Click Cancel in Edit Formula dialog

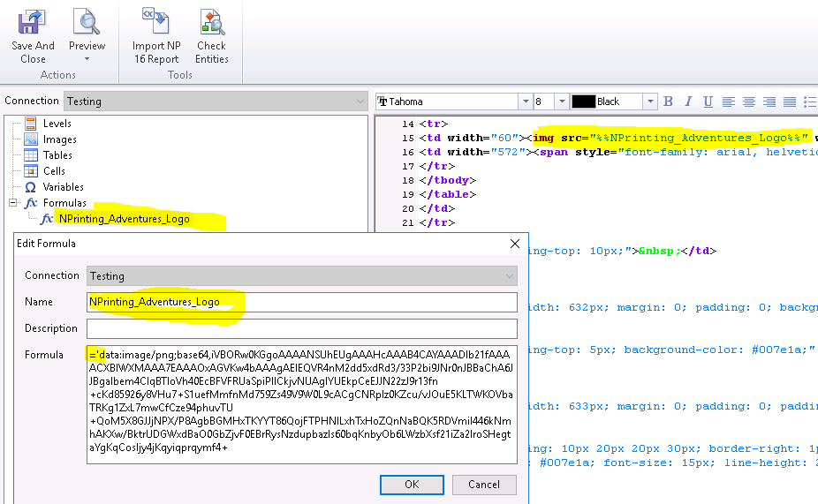pyautogui.click(x=483, y=485)
